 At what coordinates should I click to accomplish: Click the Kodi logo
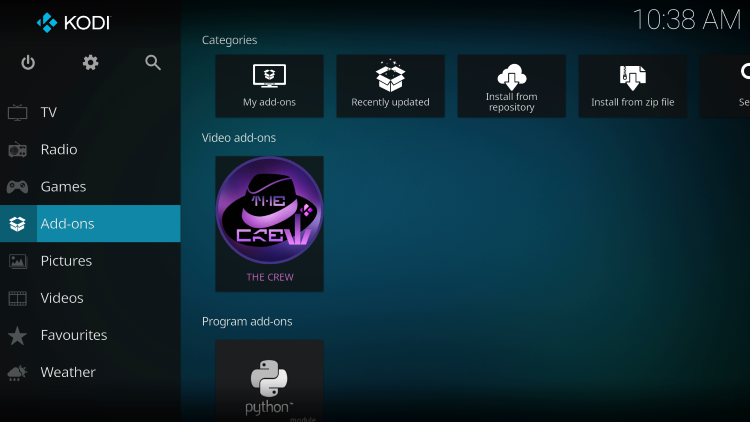click(73, 22)
